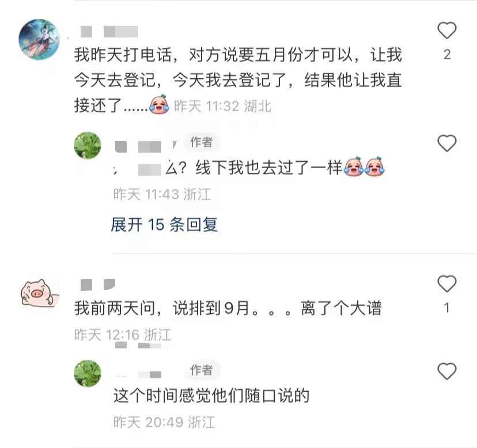Expand the 15 hidden replies

click(164, 225)
